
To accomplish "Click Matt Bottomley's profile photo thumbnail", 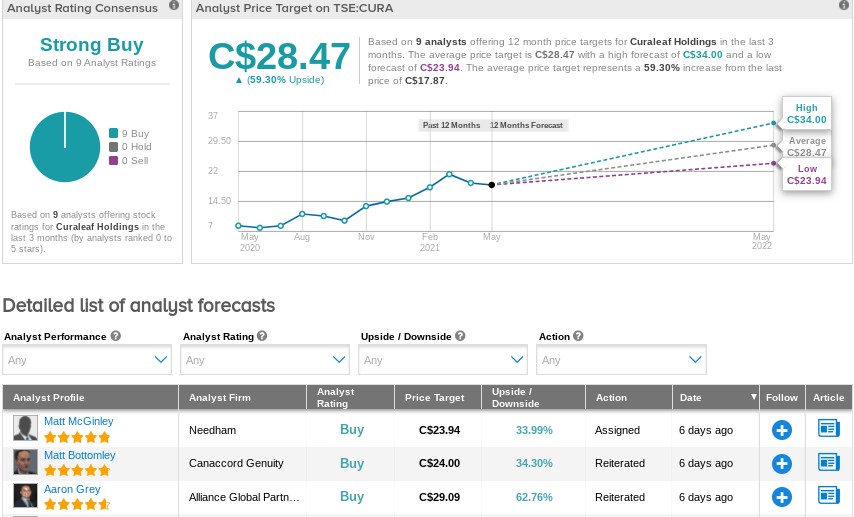I will click(x=25, y=462).
